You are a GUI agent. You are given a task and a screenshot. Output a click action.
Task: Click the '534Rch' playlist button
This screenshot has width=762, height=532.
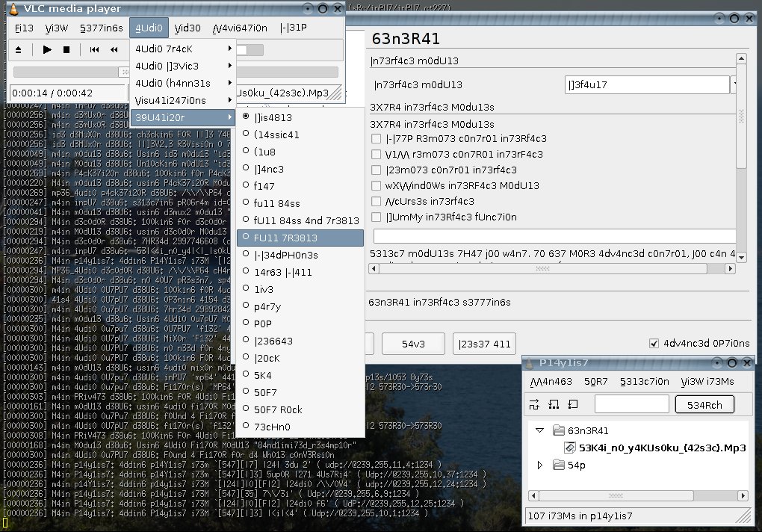pos(704,405)
